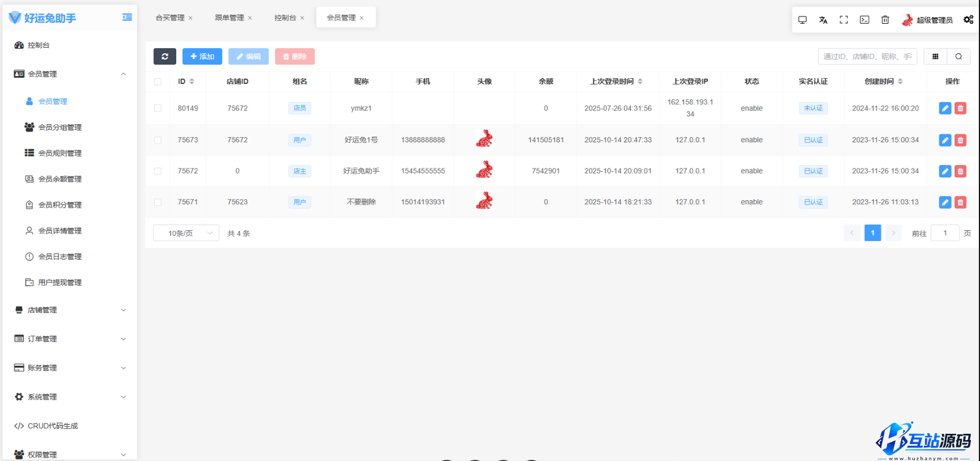
Task: Expand the 店铺管理 sidebar group
Action: pyautogui.click(x=70, y=310)
